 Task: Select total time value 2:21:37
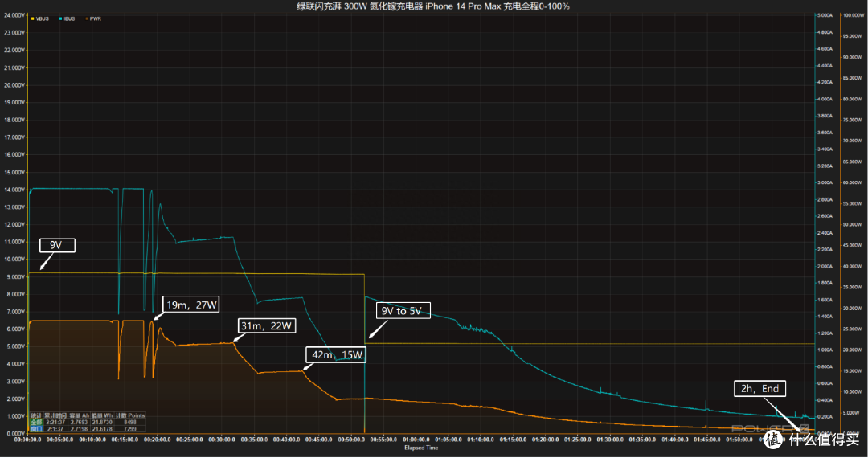55,422
